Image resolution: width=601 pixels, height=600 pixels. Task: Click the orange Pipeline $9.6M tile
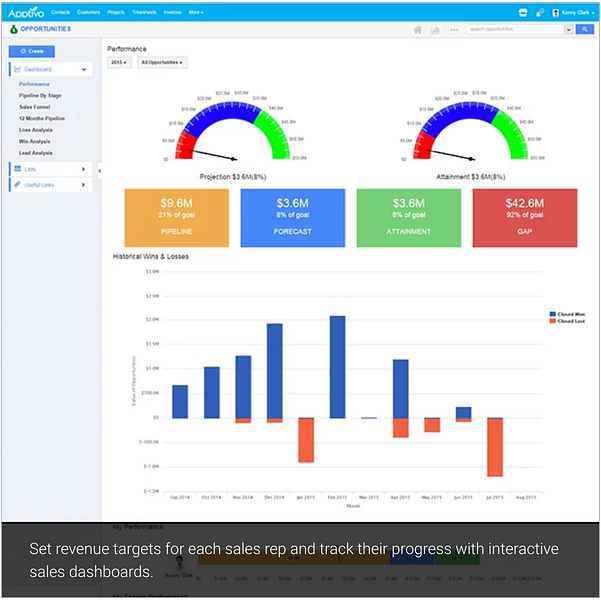pos(177,218)
